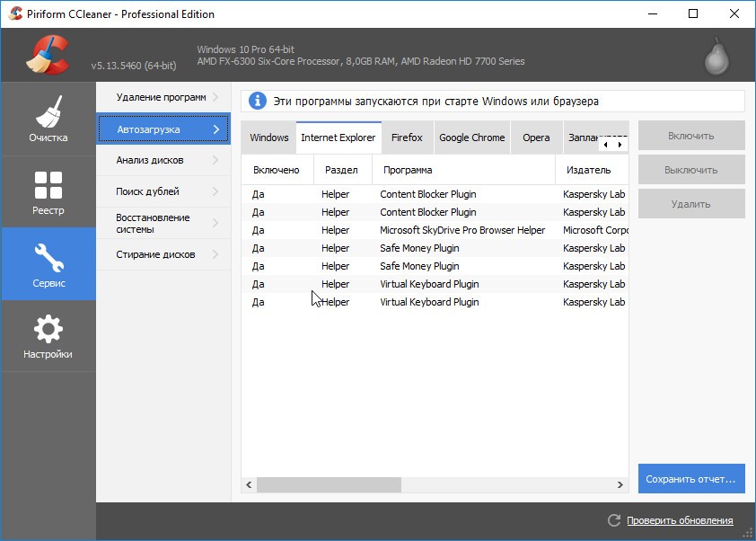Screen dimensions: 756x541
Task: Follow the Проверить обновления link
Action: point(680,520)
